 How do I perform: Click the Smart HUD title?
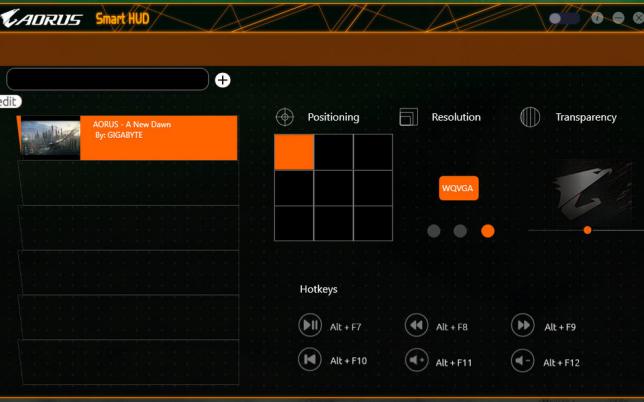tap(122, 18)
